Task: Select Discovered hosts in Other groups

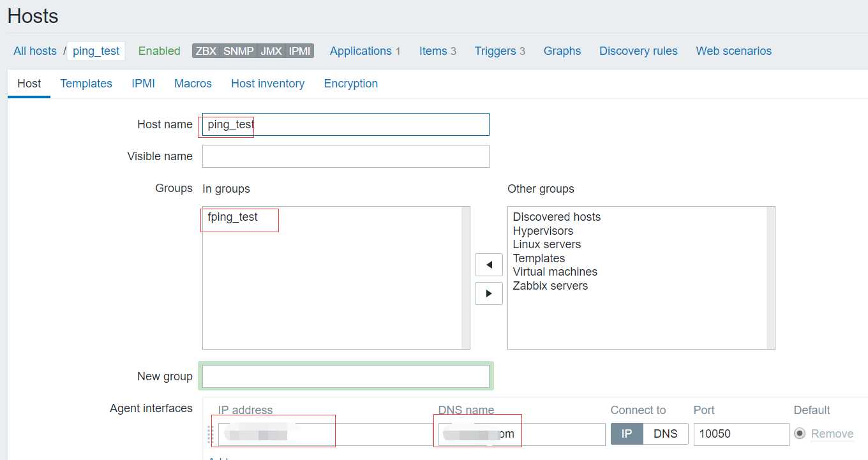Action: tap(557, 217)
